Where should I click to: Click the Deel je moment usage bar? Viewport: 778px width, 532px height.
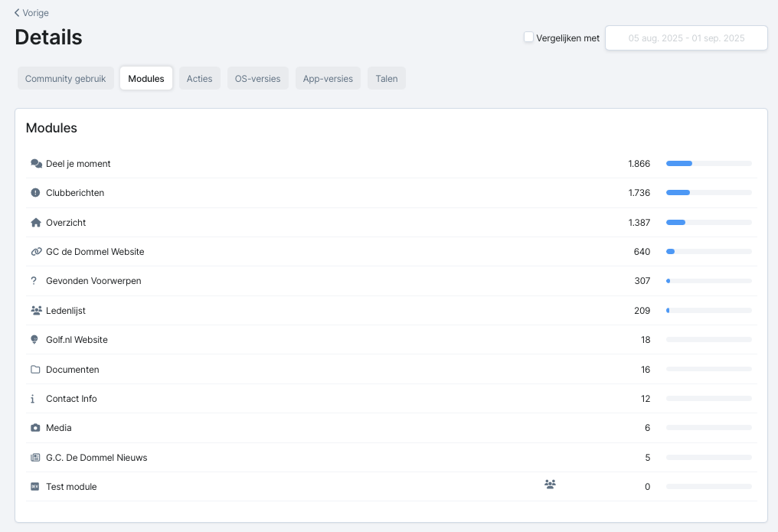click(x=708, y=164)
